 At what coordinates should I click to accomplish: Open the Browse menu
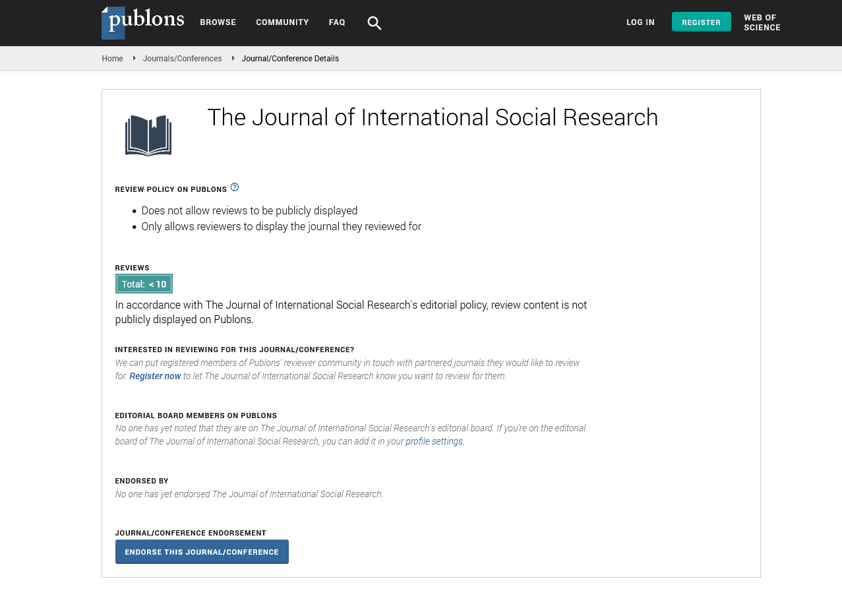(218, 22)
